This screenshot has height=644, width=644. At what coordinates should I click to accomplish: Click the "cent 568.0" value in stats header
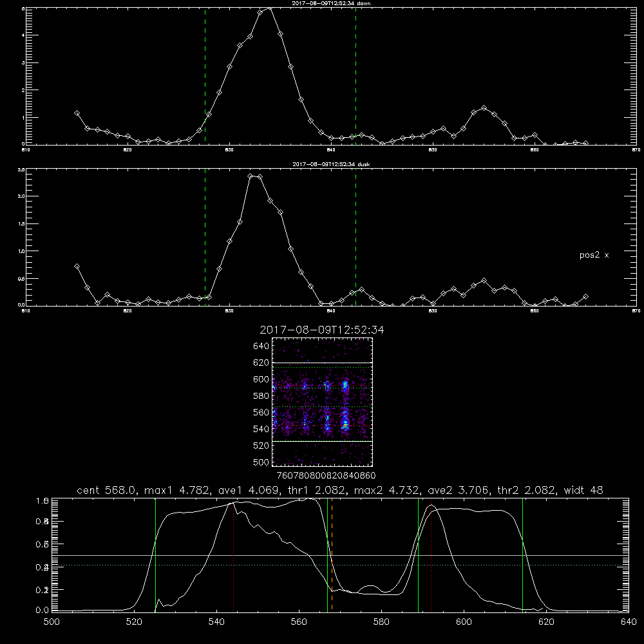click(x=106, y=490)
